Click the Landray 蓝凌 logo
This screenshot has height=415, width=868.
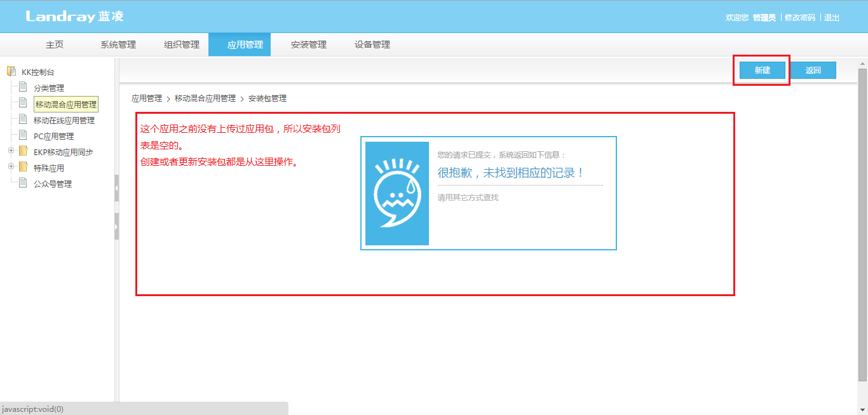(75, 17)
